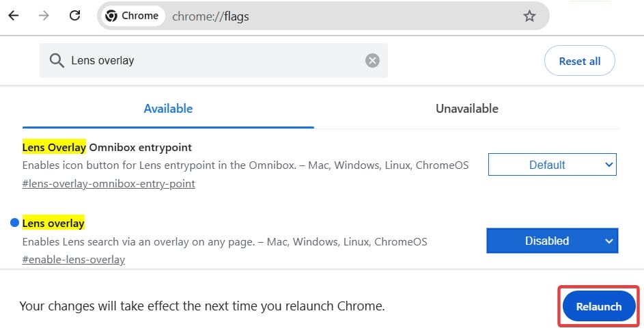644x335 pixels.
Task: Click the browser back arrow
Action: click(13, 16)
